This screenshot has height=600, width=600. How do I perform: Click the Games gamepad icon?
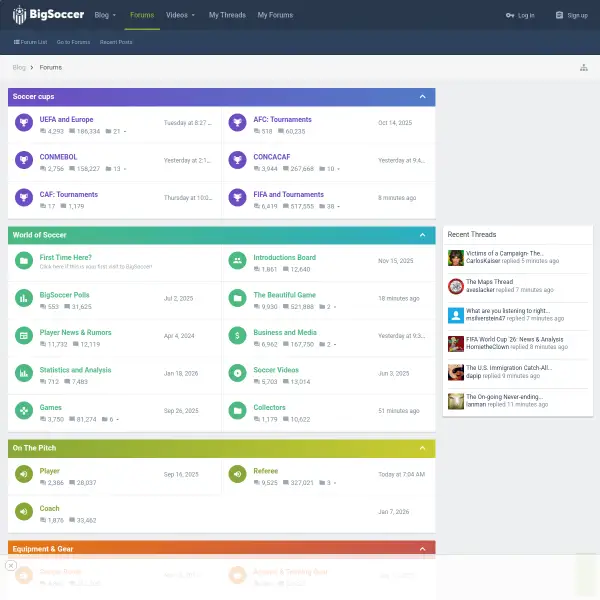(24, 411)
